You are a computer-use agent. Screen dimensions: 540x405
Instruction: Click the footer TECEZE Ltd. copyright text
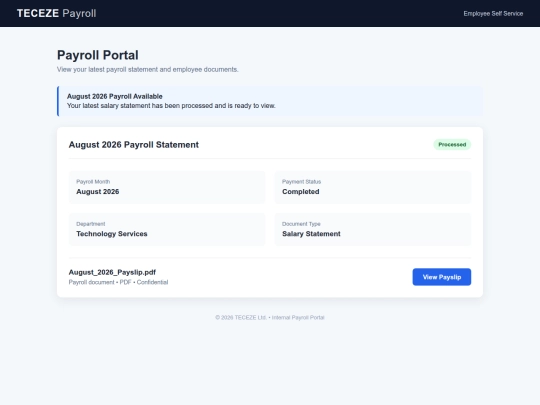coord(270,317)
